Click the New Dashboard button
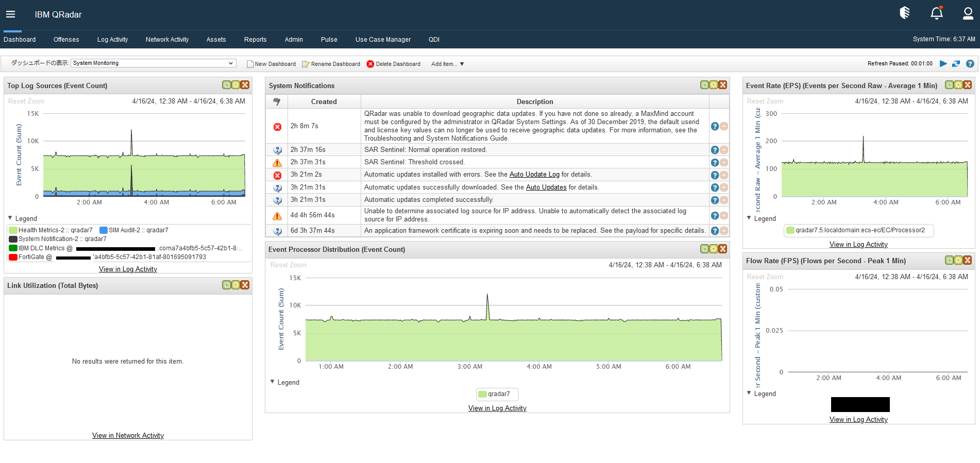 click(272, 64)
